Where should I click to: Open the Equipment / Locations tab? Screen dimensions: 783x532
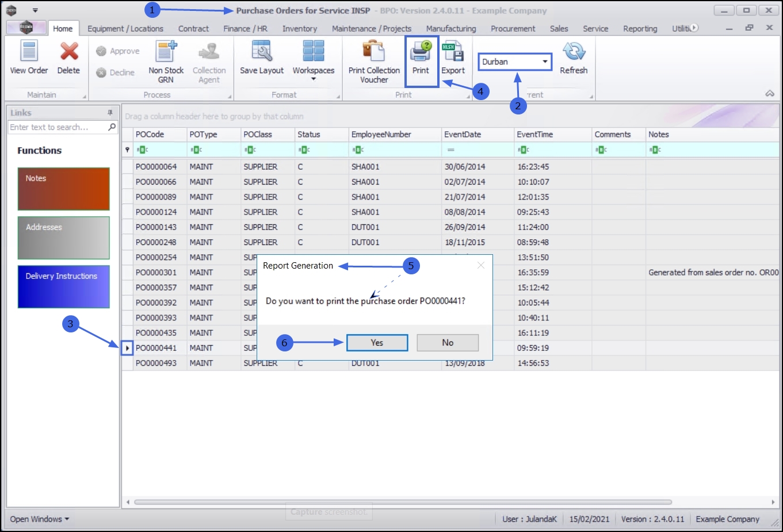tap(125, 28)
